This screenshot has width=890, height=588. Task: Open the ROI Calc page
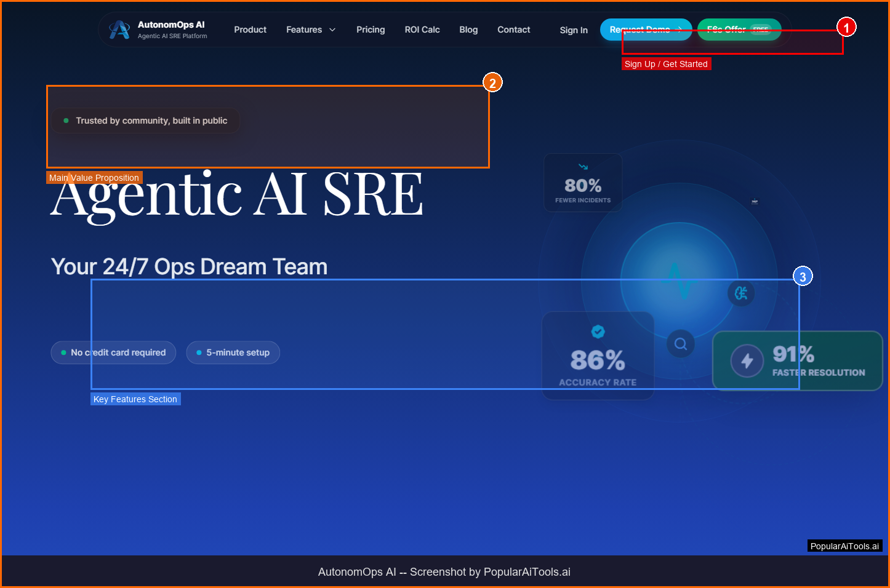pyautogui.click(x=422, y=30)
